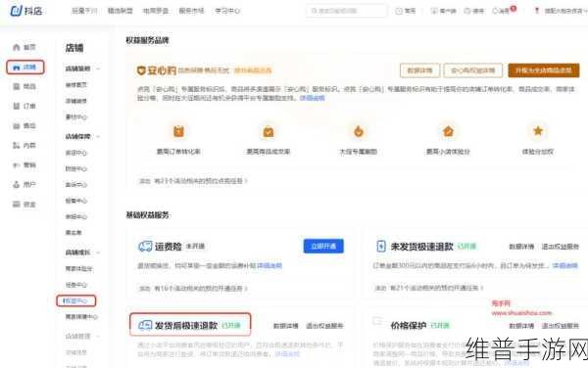Open the first top navigation tab
Screen dimensions: 588x368
coord(84,11)
